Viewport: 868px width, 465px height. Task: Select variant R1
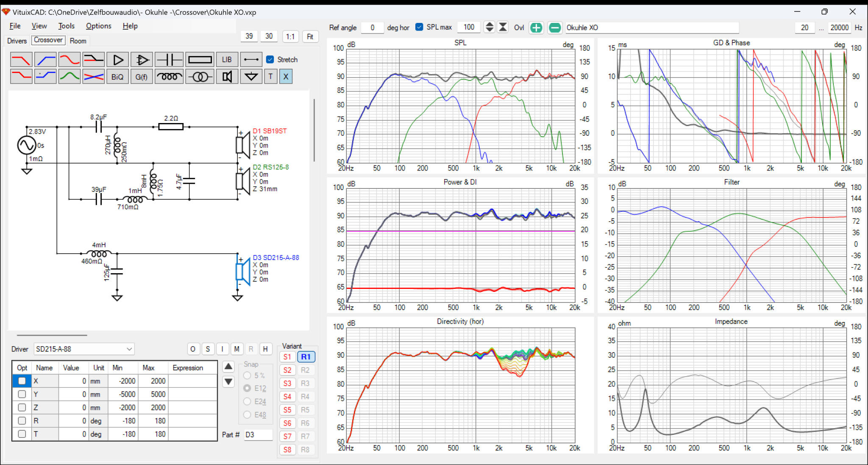click(306, 357)
